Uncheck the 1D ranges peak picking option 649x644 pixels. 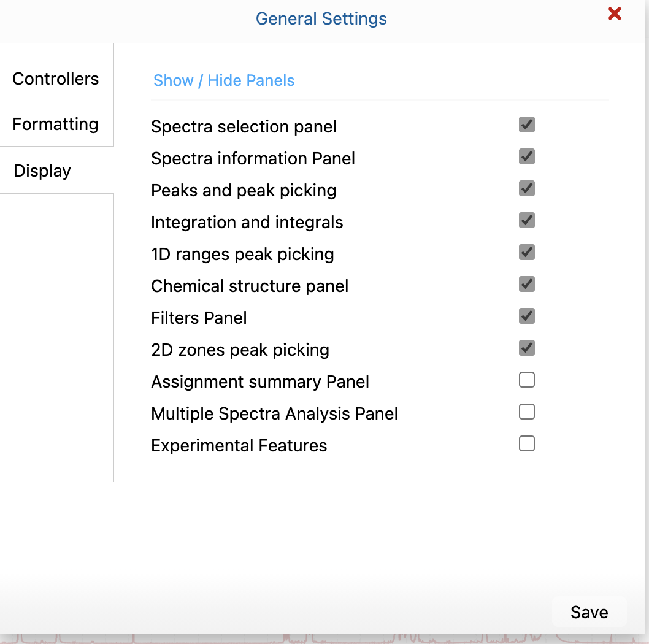coord(526,252)
